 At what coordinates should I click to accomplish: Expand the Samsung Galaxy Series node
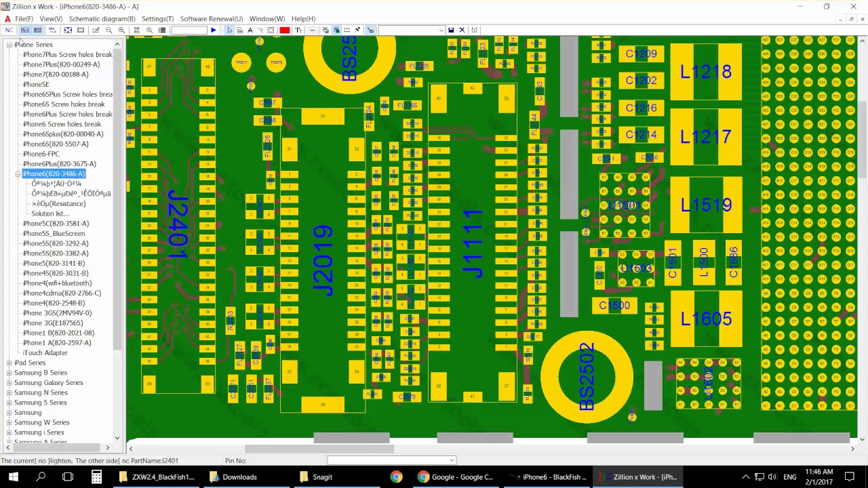[9, 383]
